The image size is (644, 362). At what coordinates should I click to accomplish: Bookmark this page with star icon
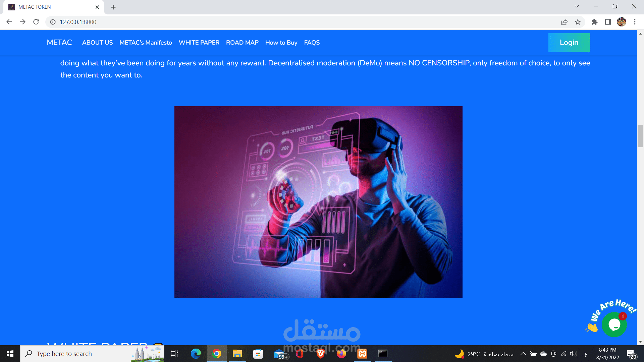(x=578, y=22)
